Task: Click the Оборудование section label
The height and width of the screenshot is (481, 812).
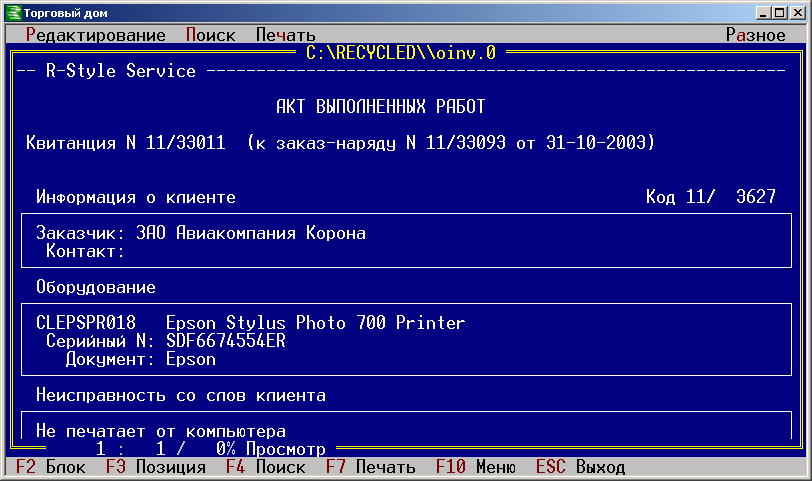Action: (x=96, y=287)
